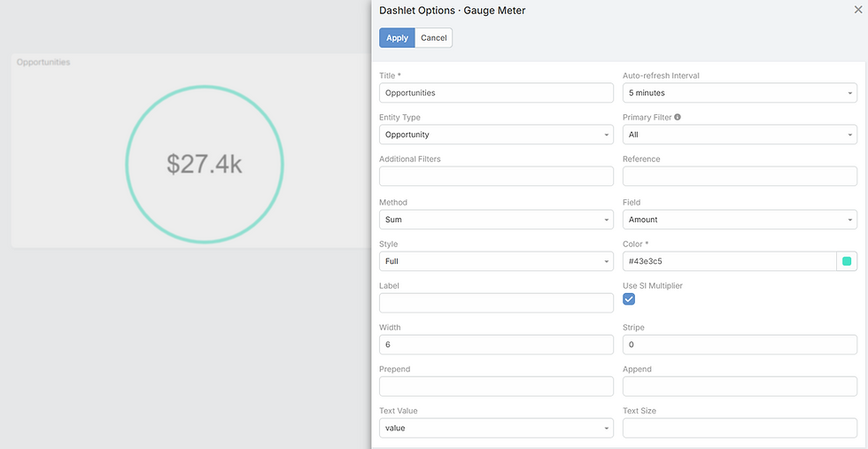Expand the Field dropdown showing Amount
Viewport: 868px width, 449px height.
[740, 220]
